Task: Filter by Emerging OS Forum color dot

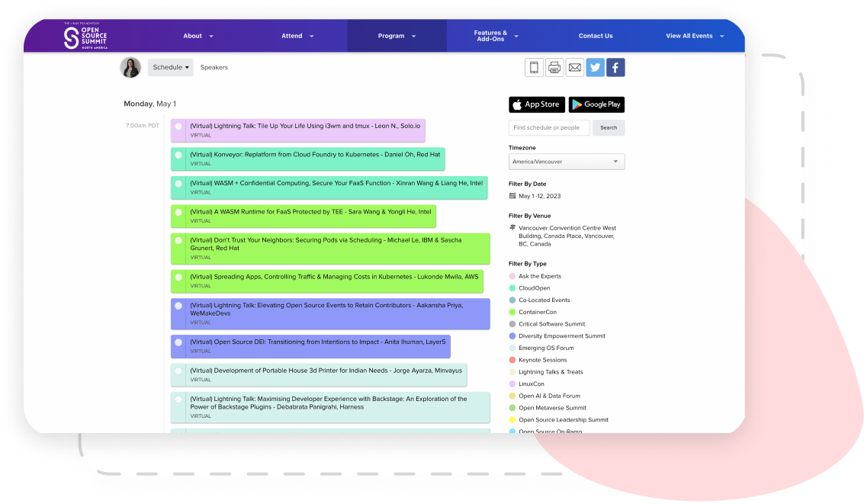Action: [x=512, y=348]
